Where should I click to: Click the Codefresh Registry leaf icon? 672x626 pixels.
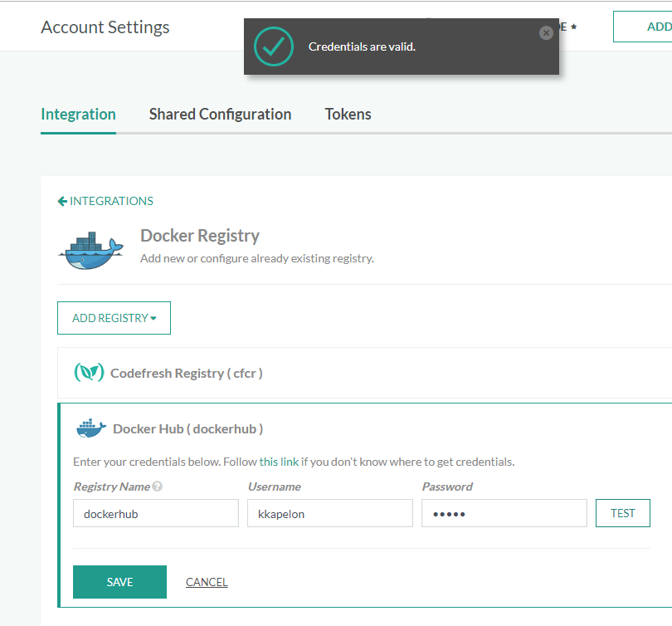[x=89, y=373]
